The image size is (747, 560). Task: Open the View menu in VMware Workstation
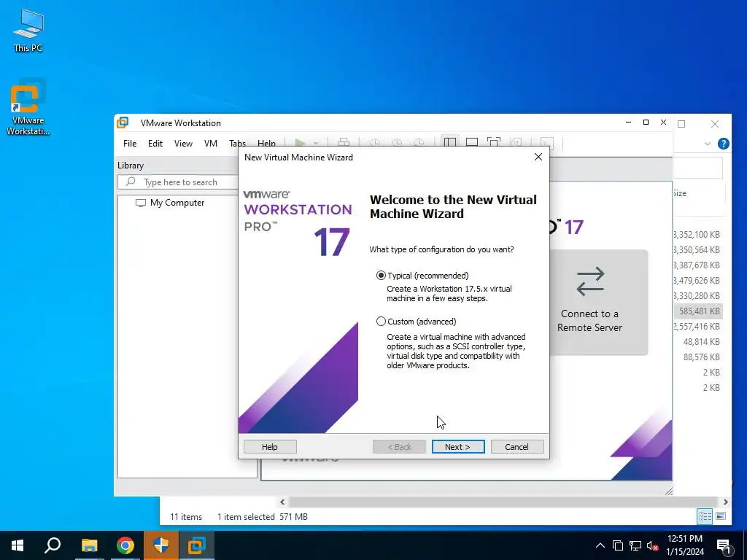183,144
